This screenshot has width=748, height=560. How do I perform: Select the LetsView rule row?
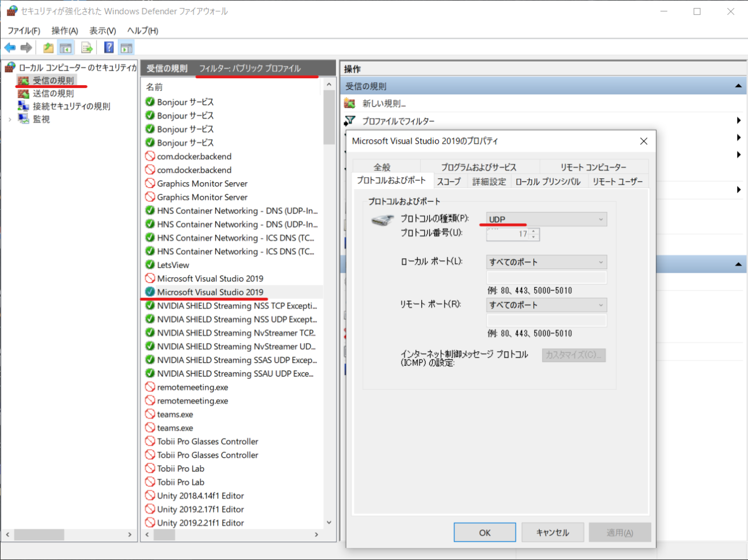coord(232,264)
